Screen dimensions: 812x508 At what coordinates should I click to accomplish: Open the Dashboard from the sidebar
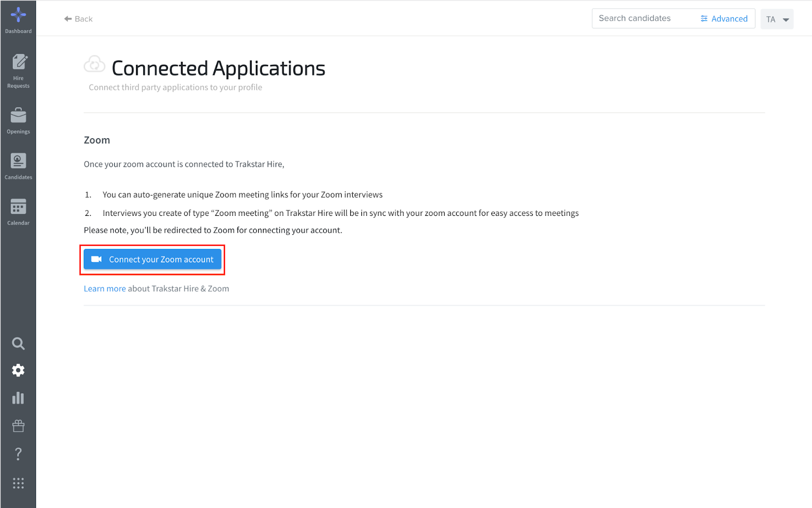18,20
